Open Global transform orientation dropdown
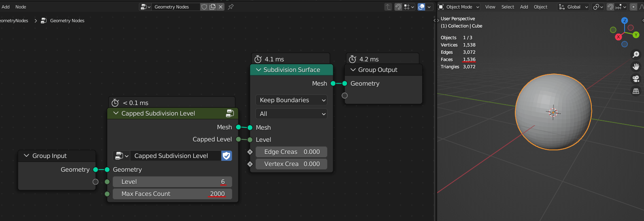 (573, 7)
